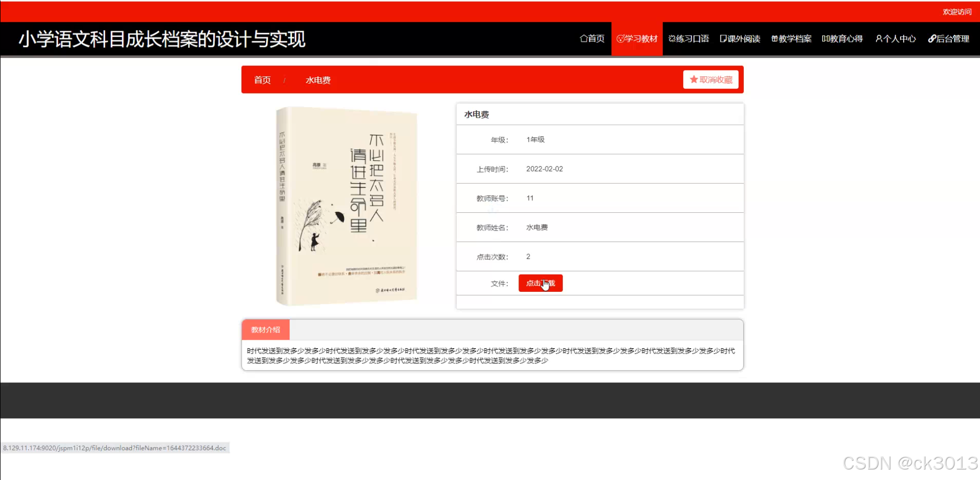The height and width of the screenshot is (480, 980).
Task: Click the 文件: label
Action: [x=499, y=283]
